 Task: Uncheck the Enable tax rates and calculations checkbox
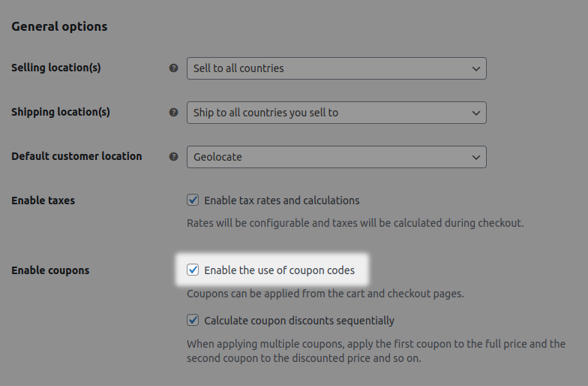(x=193, y=200)
